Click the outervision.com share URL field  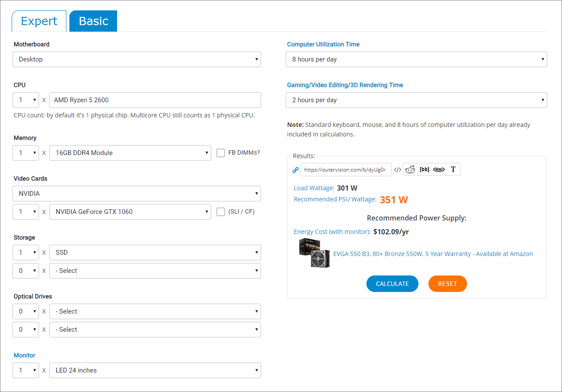pyautogui.click(x=346, y=170)
